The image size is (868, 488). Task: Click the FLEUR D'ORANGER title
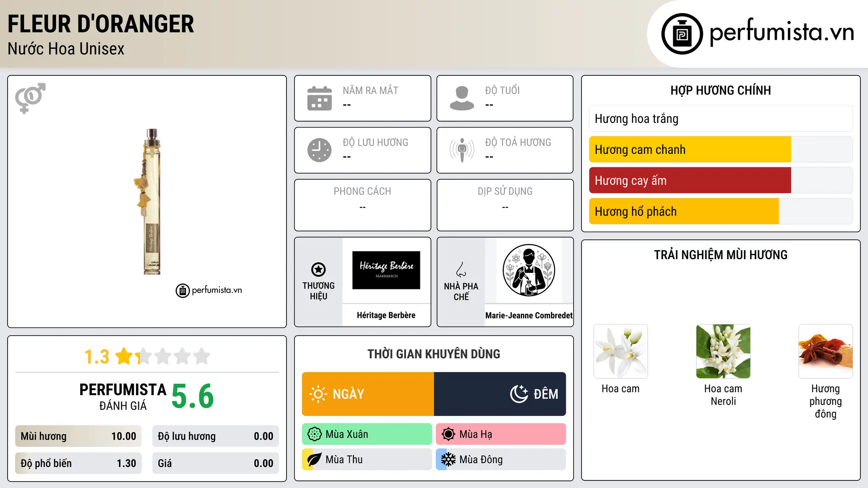coord(101,24)
